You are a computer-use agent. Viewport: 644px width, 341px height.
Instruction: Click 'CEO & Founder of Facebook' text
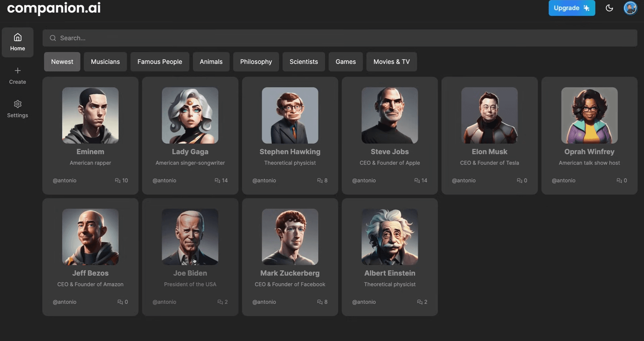(x=290, y=284)
